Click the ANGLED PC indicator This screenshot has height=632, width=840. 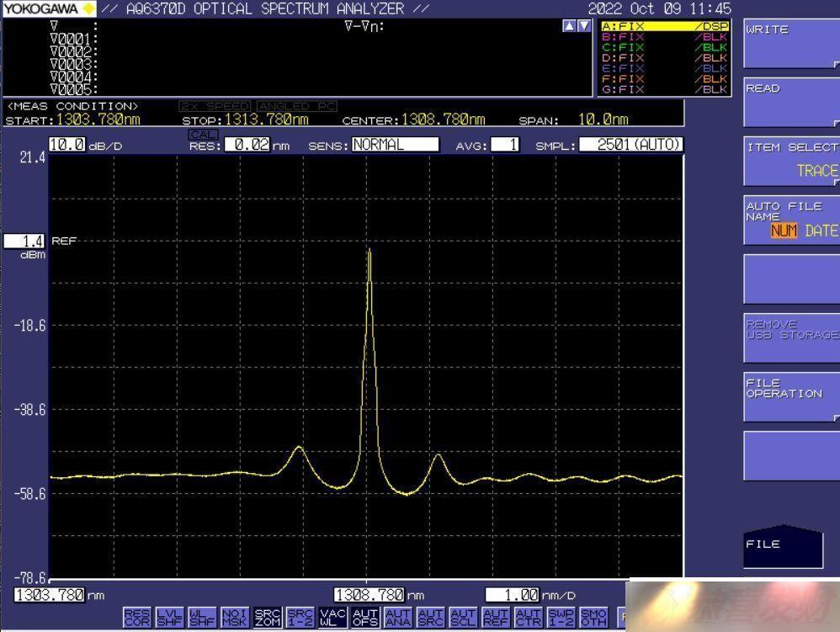click(x=297, y=106)
